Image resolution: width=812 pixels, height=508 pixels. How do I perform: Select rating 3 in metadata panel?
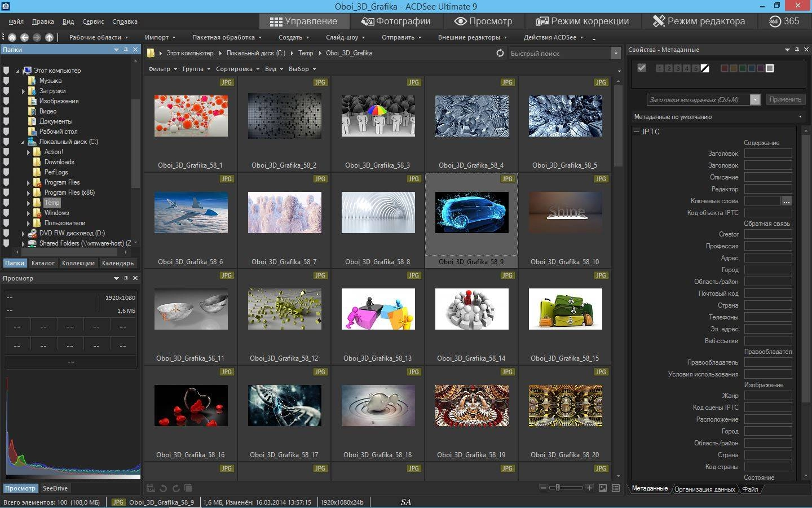click(678, 68)
